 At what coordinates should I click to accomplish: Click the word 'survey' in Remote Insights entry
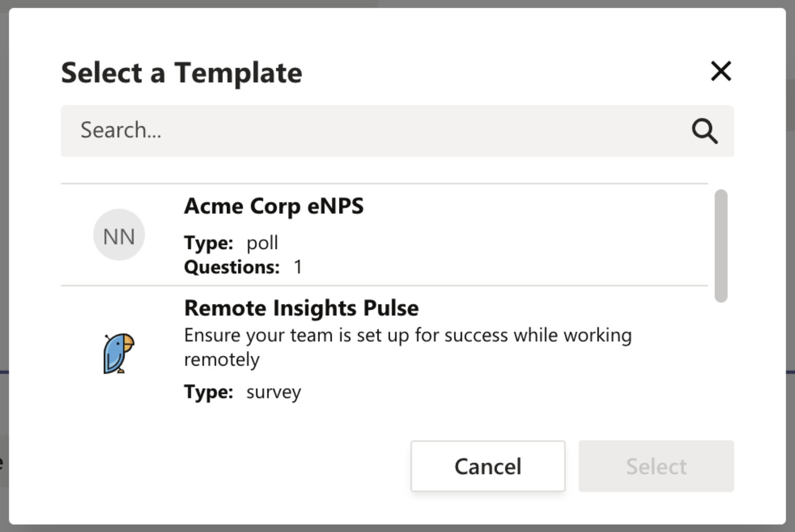coord(274,393)
